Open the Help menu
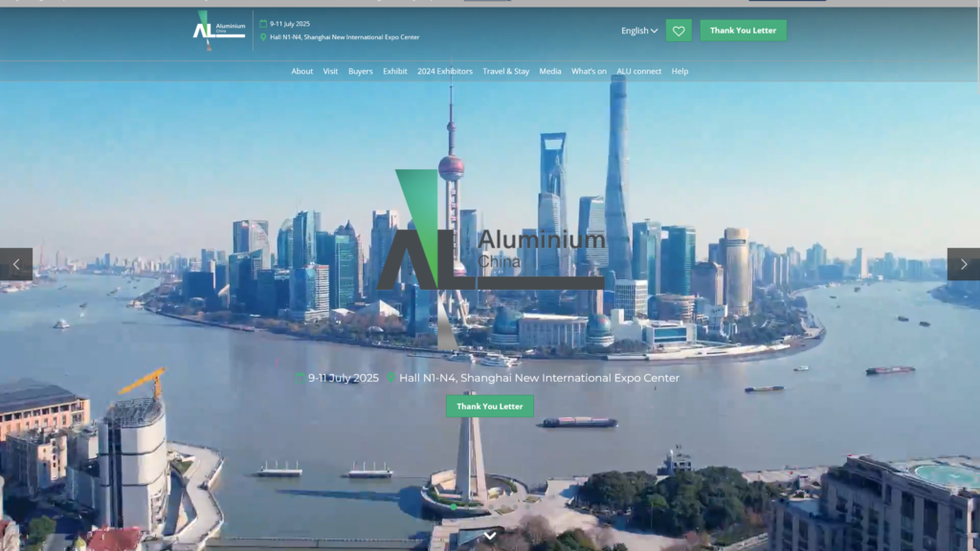Viewport: 980px width, 551px height. pyautogui.click(x=680, y=71)
